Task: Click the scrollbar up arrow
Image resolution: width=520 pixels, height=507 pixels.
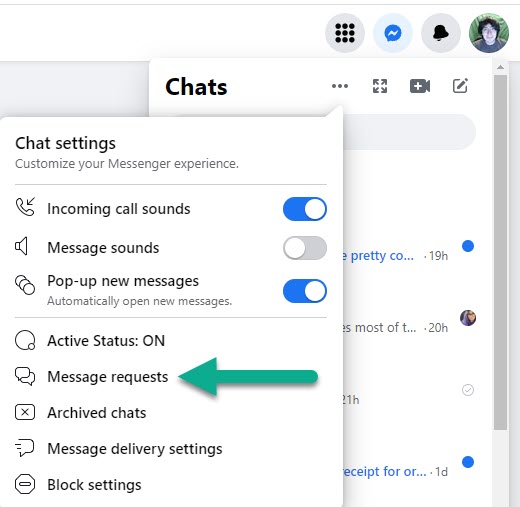Action: tap(500, 67)
